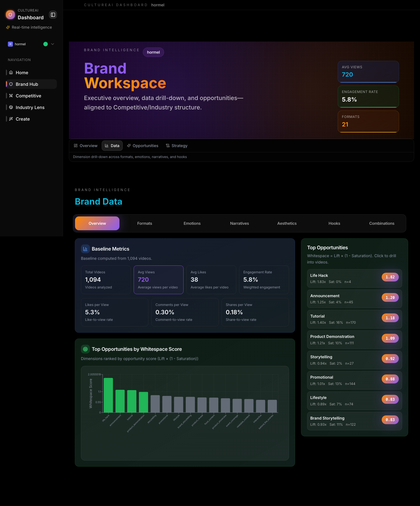Click the Create wand icon

[10, 119]
